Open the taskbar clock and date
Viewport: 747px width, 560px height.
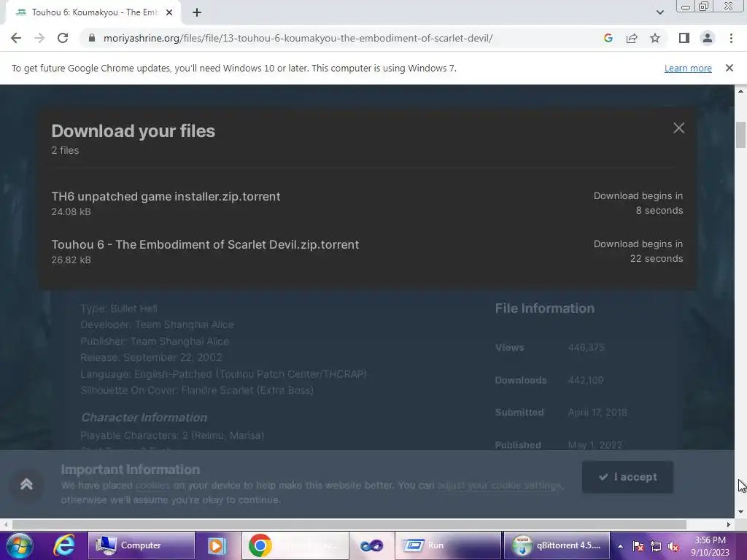(710, 546)
